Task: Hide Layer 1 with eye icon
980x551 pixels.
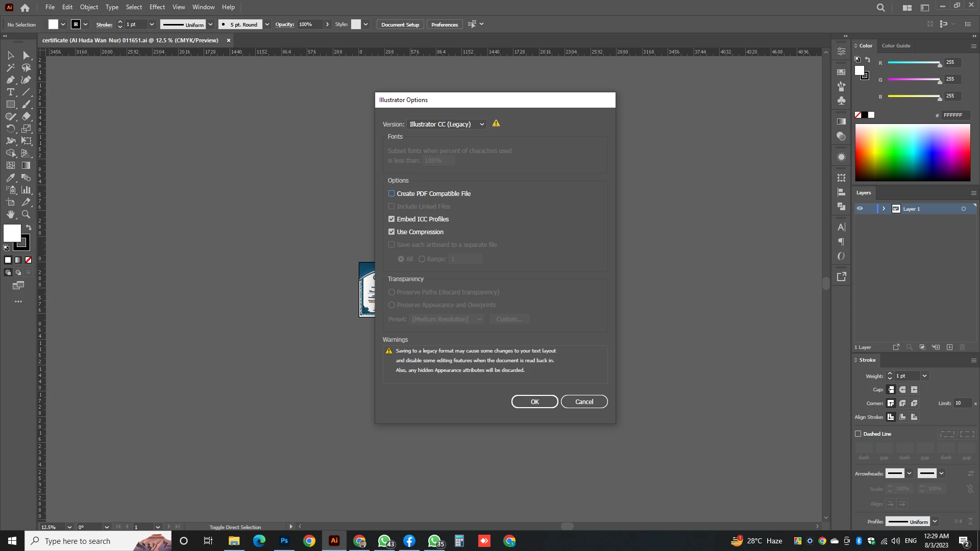Action: [860, 209]
